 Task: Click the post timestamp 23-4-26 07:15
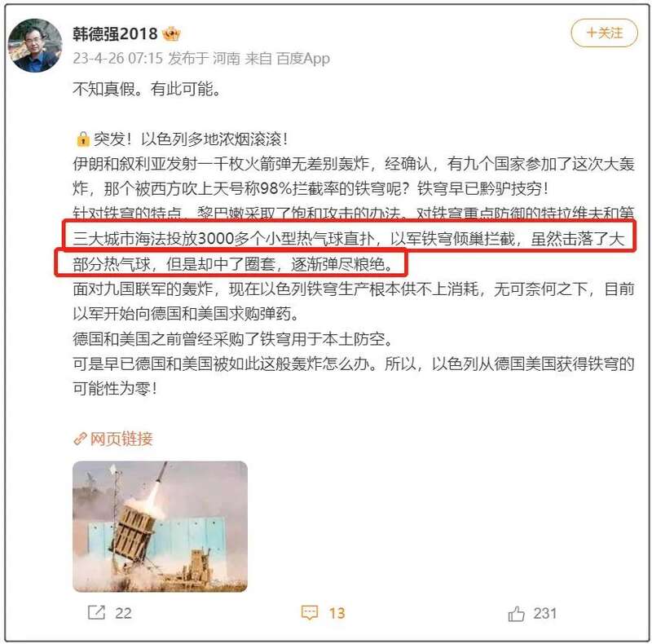click(117, 58)
